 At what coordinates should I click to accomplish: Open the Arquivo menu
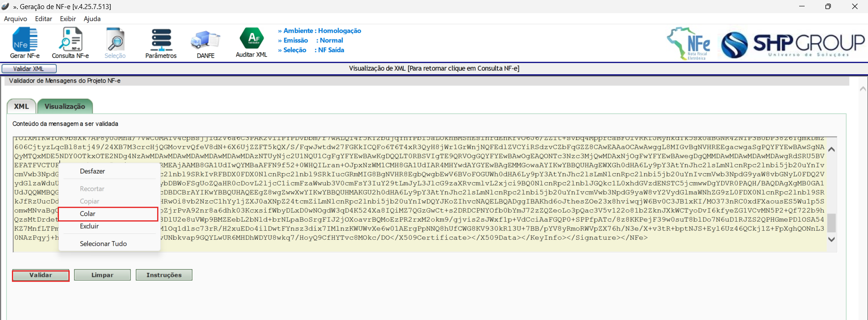(x=15, y=19)
